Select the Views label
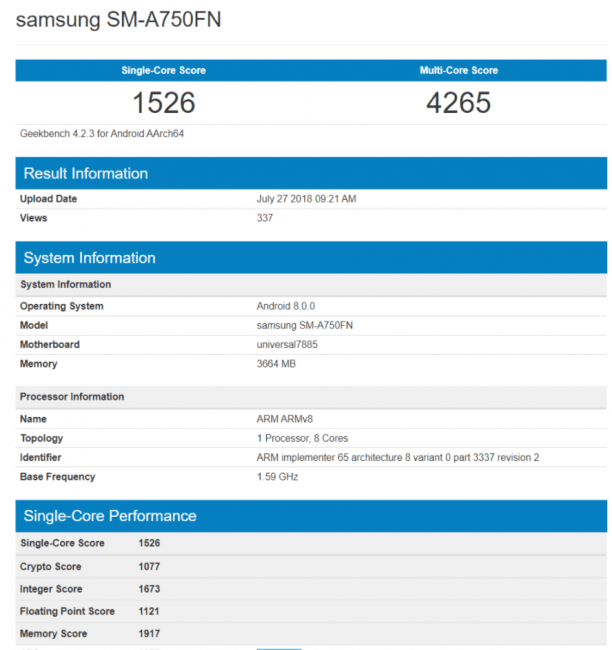This screenshot has width=612, height=650. (33, 218)
